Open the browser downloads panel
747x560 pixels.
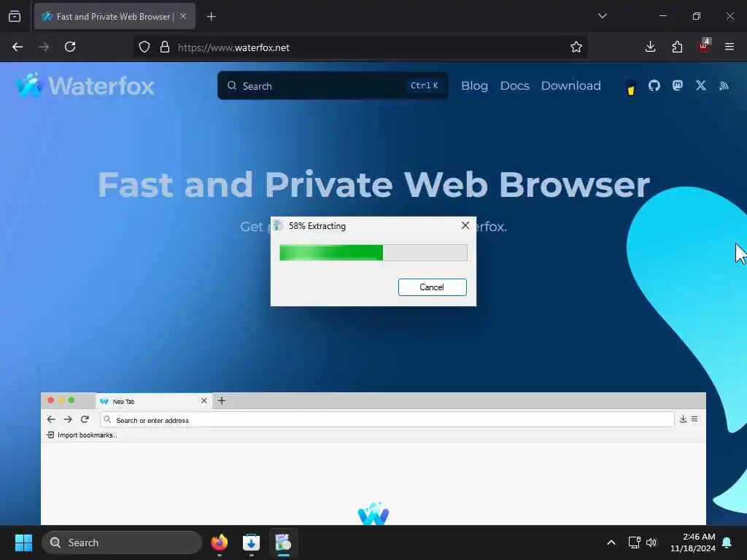click(x=650, y=47)
